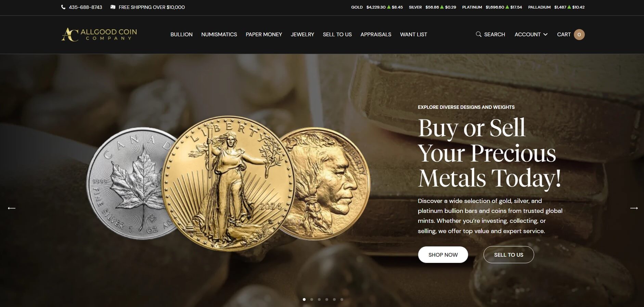Click the Shop Now button
This screenshot has height=307, width=644.
(x=443, y=255)
